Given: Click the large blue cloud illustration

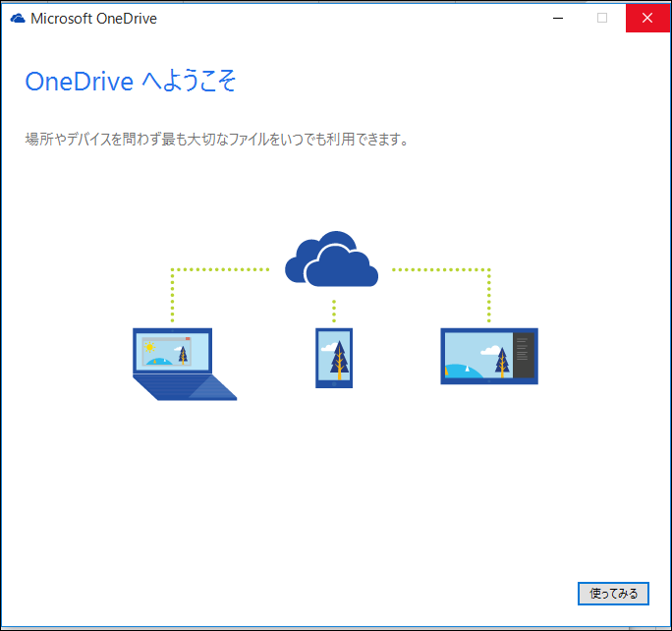Looking at the screenshot, I should click(331, 258).
